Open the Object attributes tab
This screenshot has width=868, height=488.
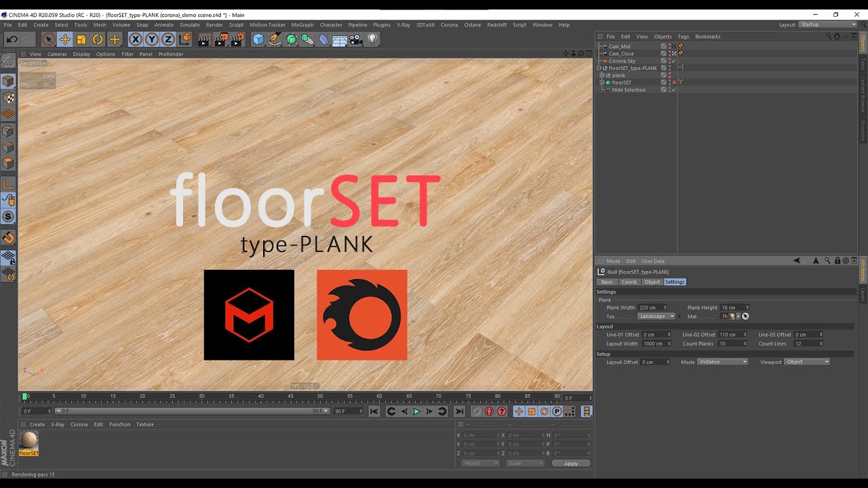[652, 282]
